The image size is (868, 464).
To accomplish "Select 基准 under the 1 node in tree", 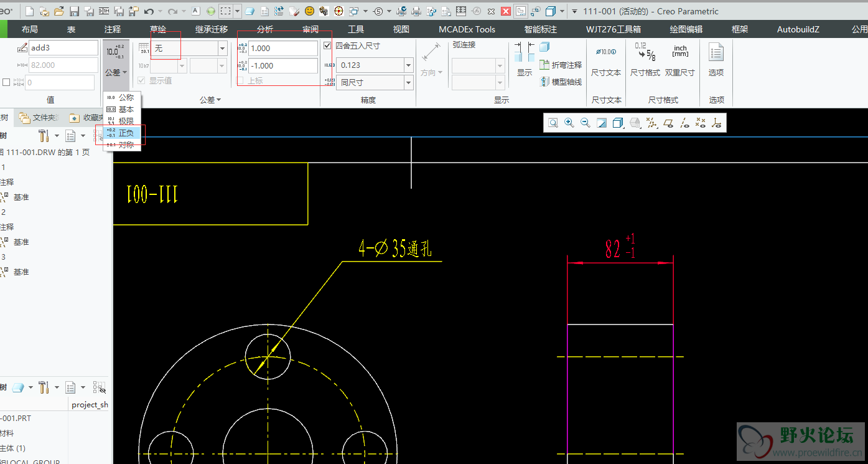I will click(21, 197).
